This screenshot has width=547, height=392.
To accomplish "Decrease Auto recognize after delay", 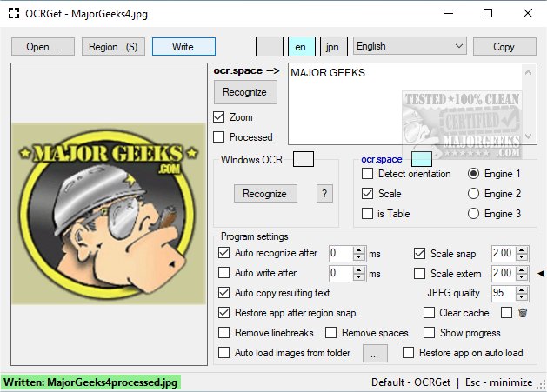I will pyautogui.click(x=359, y=257).
